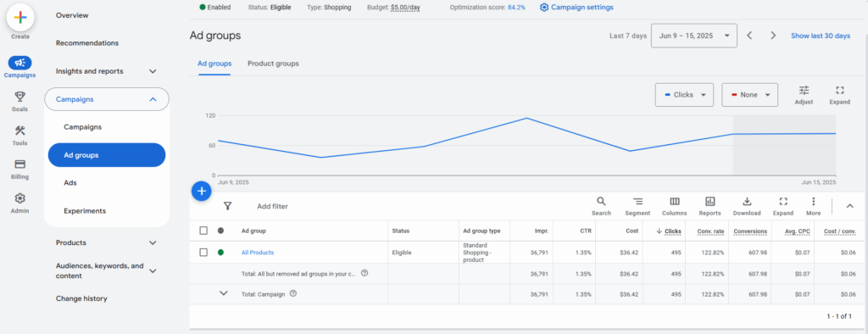The height and width of the screenshot is (334, 868).
Task: Click the status dot column header
Action: 221,231
